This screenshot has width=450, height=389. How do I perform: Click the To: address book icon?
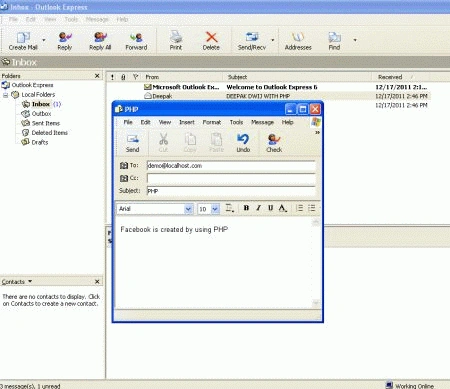[x=124, y=165]
